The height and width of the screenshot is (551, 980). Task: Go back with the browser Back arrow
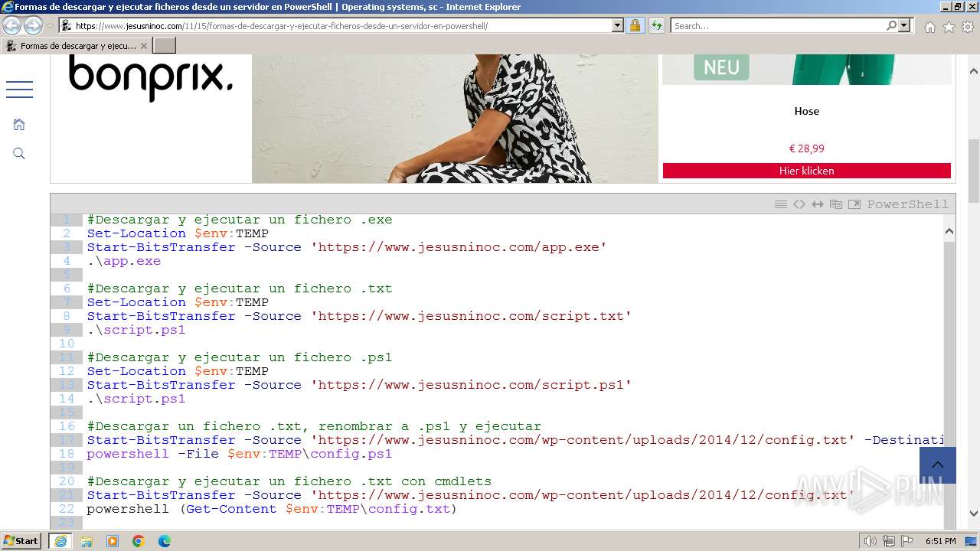[12, 25]
